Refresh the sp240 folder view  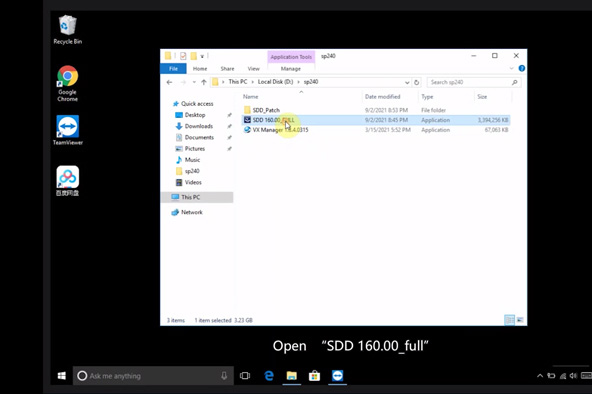click(x=416, y=82)
